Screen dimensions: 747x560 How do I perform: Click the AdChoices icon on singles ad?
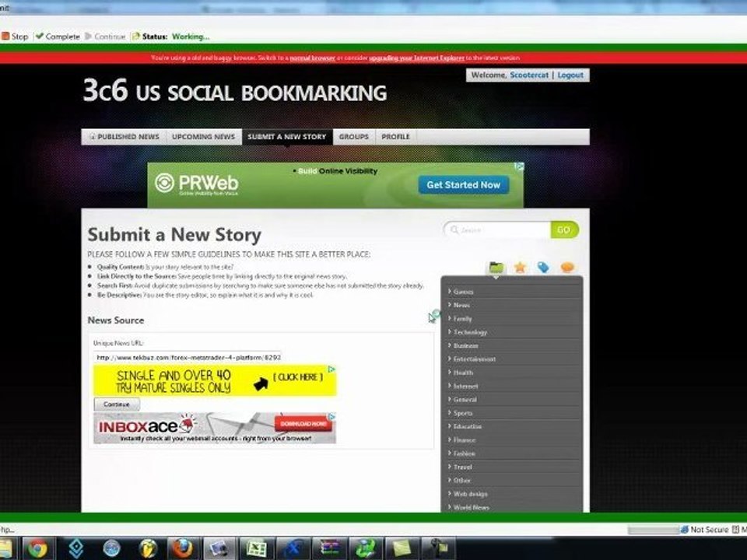click(332, 369)
